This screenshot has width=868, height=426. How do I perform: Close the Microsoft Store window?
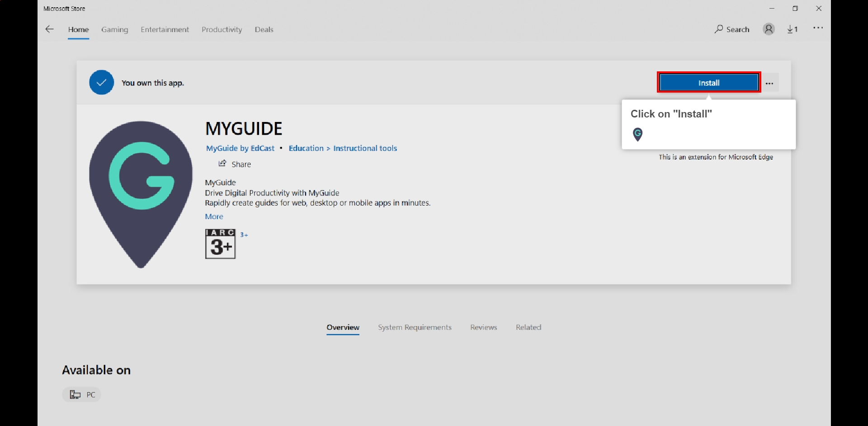[x=819, y=9]
